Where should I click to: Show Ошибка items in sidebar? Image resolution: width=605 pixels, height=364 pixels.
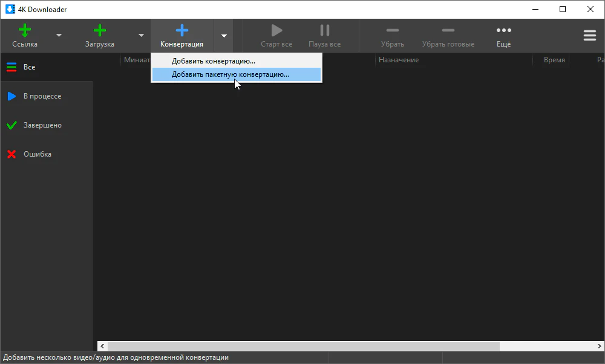point(37,154)
